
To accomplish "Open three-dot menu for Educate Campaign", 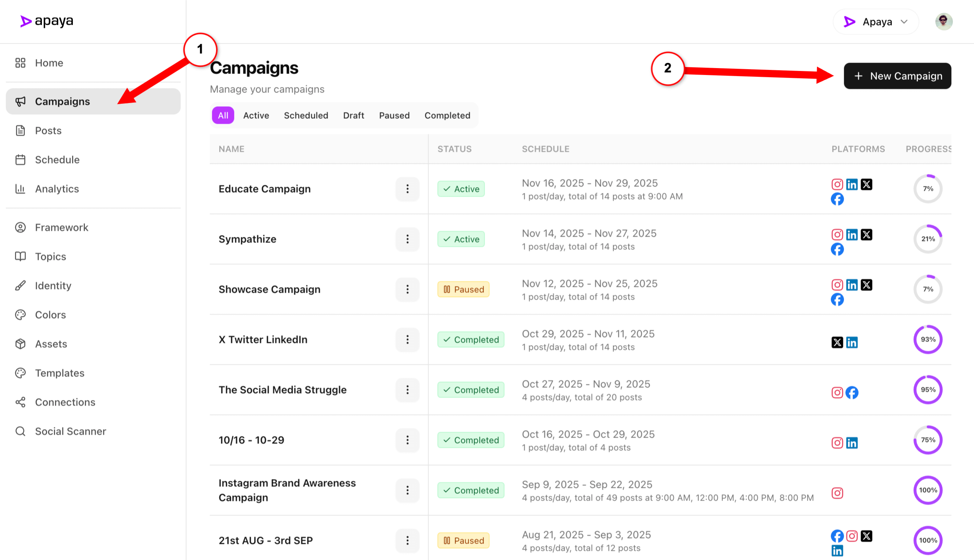I will click(x=407, y=189).
